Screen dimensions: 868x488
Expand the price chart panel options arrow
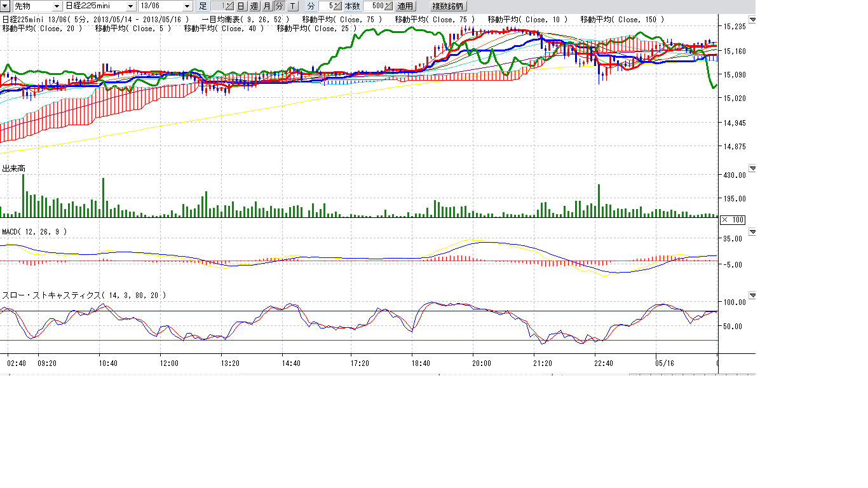pos(752,20)
